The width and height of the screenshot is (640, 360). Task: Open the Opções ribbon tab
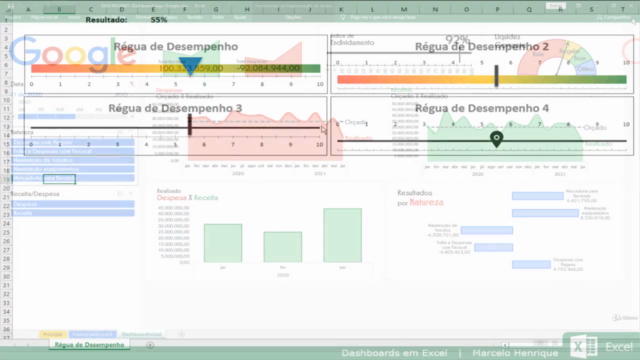pos(293,17)
